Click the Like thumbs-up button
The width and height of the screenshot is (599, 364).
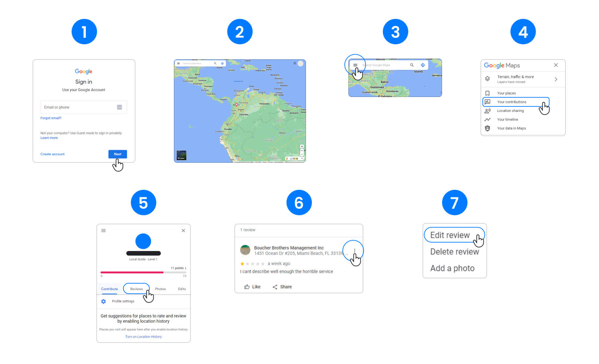coord(252,287)
